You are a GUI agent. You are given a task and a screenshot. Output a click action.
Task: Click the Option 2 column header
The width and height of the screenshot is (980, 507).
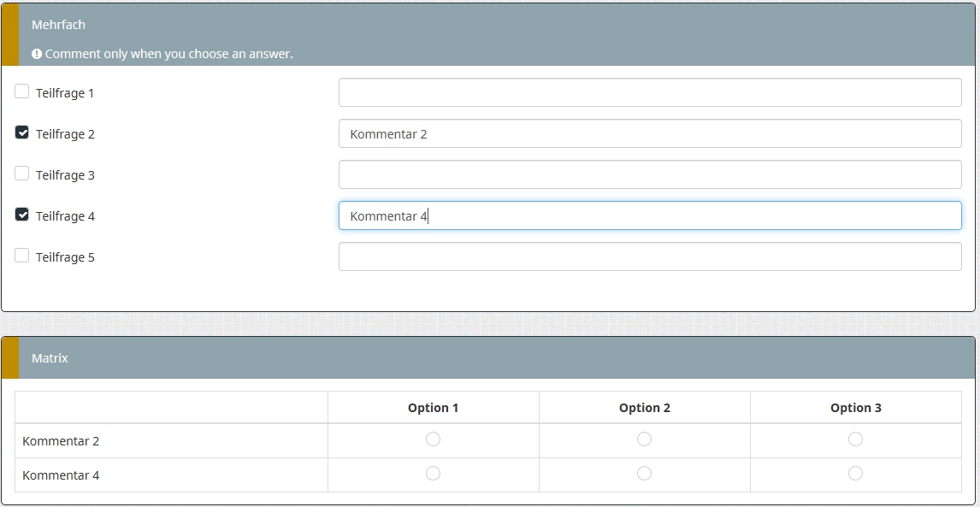pyautogui.click(x=644, y=408)
